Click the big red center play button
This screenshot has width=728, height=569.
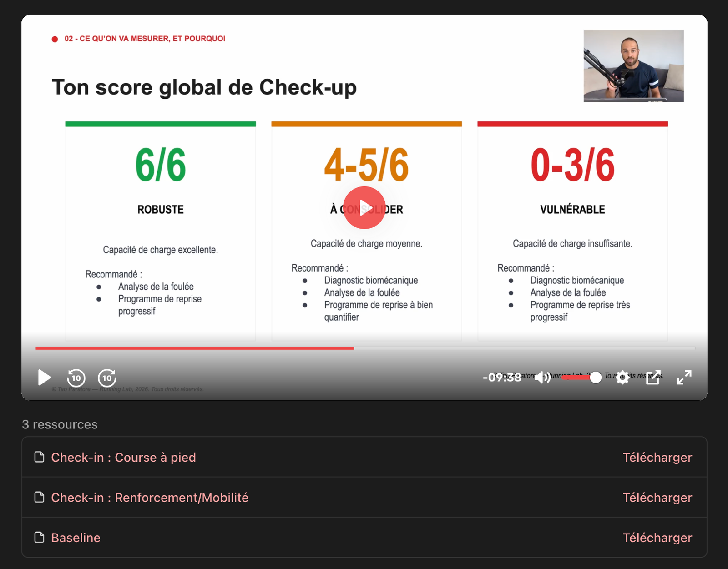(364, 208)
